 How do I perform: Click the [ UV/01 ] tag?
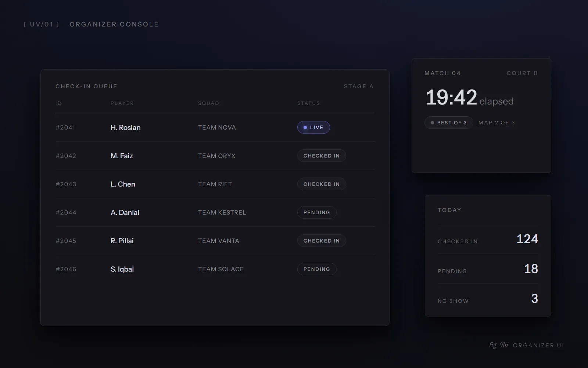pos(41,24)
